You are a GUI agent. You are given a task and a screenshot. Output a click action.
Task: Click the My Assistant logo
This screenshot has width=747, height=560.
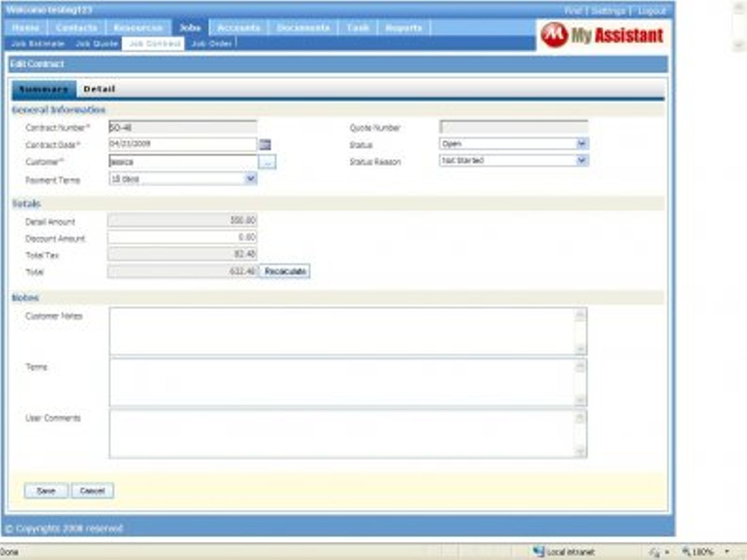[x=602, y=35]
